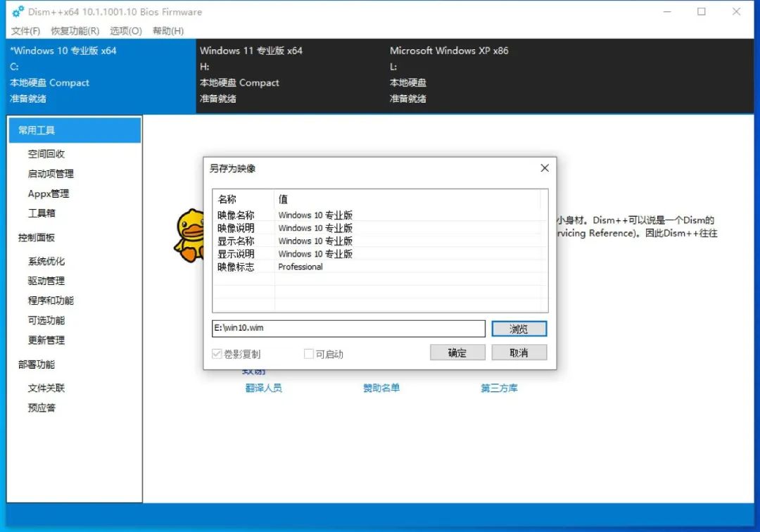Toggle the 卷影复制 shadow copy checkbox
The height and width of the screenshot is (532, 760).
[217, 354]
